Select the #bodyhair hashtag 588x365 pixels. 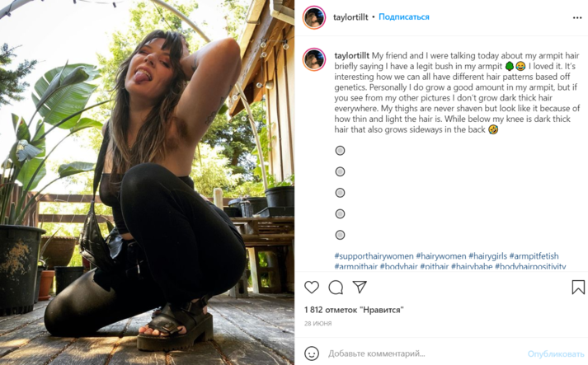397,267
